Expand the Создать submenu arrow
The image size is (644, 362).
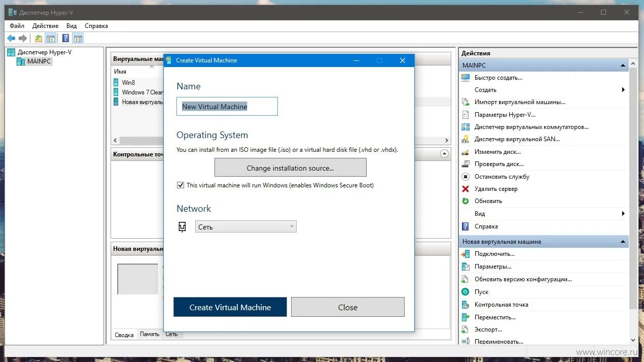pyautogui.click(x=623, y=90)
